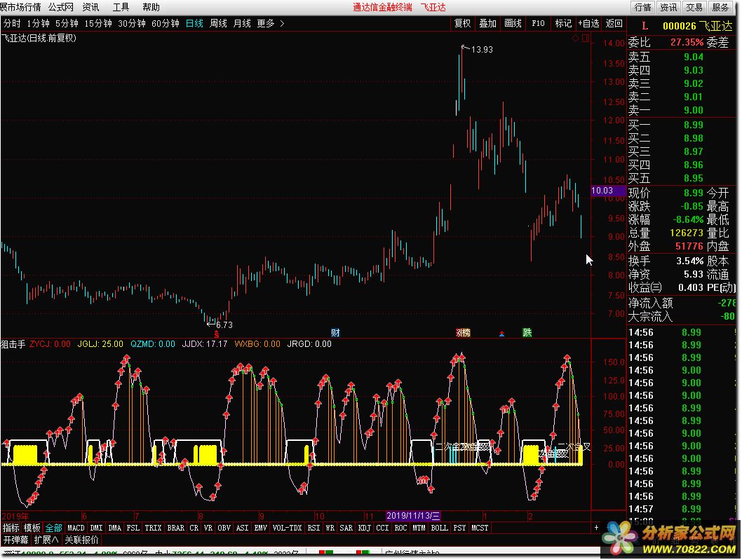
Task: Click the 10.03 price marker on axis
Action: click(602, 191)
